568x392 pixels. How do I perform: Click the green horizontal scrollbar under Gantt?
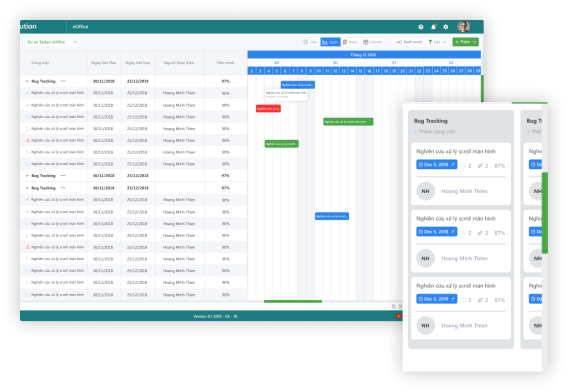pyautogui.click(x=293, y=301)
